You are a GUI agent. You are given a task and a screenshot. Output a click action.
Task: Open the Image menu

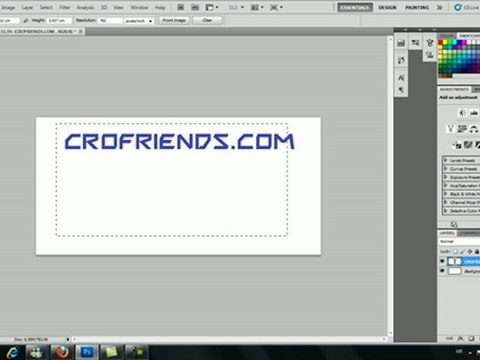coord(8,7)
